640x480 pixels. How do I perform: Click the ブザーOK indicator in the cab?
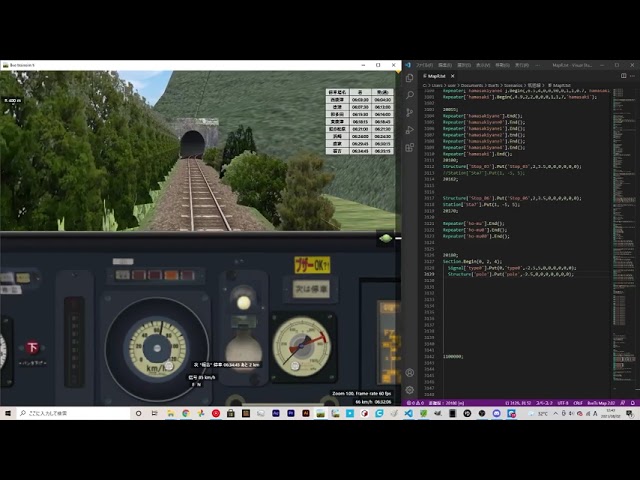(x=312, y=265)
